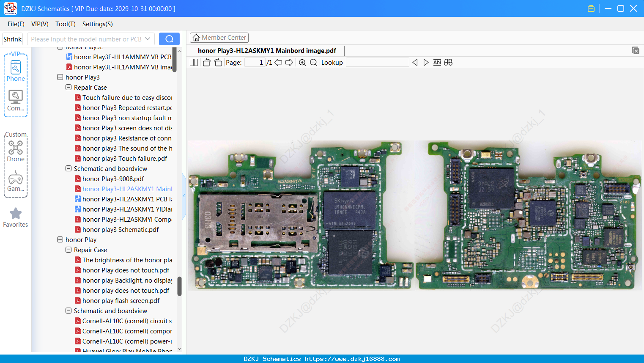The width and height of the screenshot is (644, 363).
Task: Rotate the PDF clockwise
Action: (218, 63)
